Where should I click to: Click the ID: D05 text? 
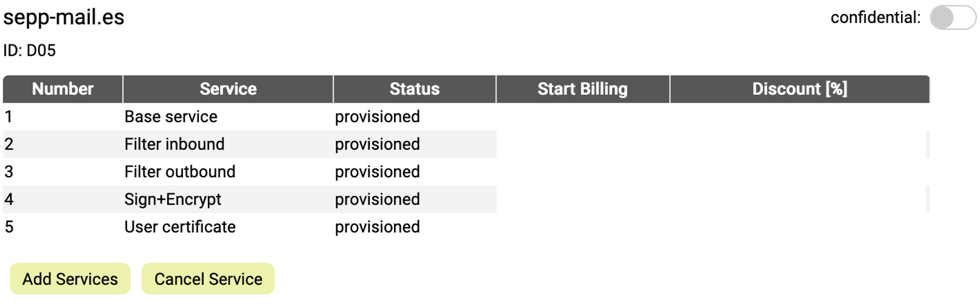click(x=30, y=50)
